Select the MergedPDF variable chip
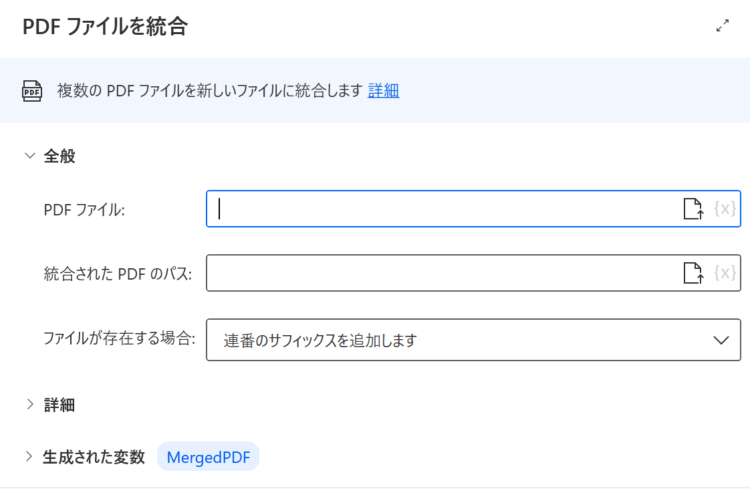This screenshot has width=750, height=491. coord(208,457)
